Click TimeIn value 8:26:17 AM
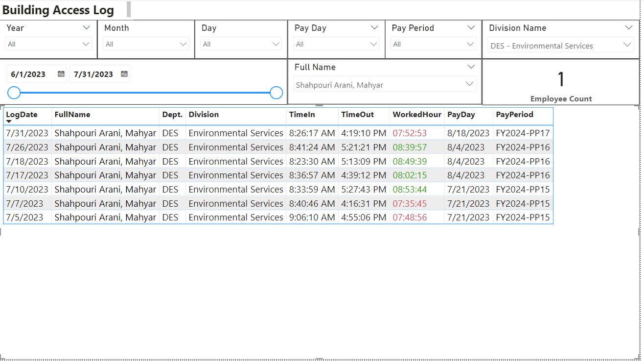The height and width of the screenshot is (363, 644). [x=312, y=133]
